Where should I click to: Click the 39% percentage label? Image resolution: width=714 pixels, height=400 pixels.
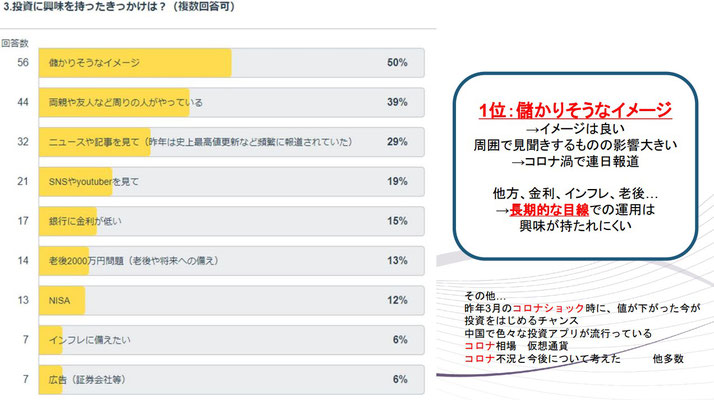[x=397, y=102]
